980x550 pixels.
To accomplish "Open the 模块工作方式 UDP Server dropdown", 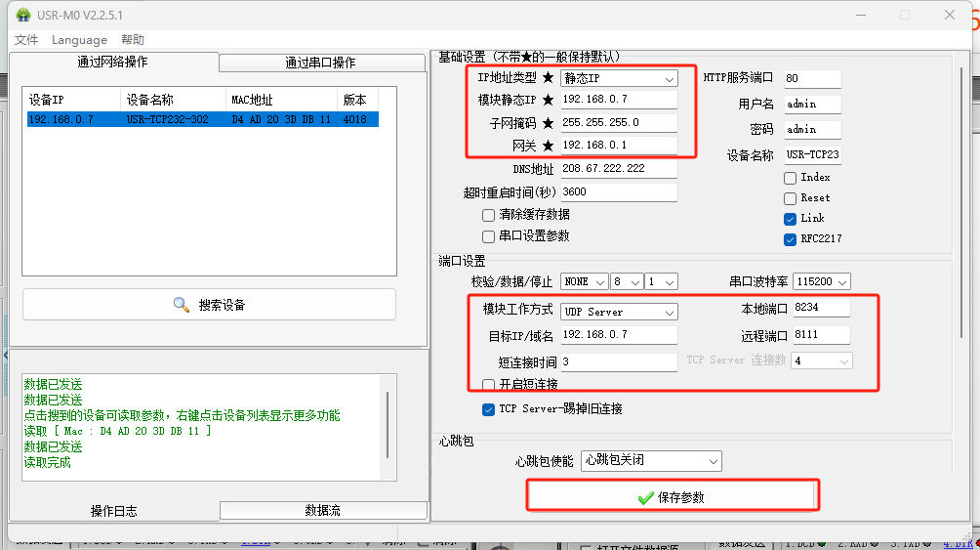I will pos(619,312).
